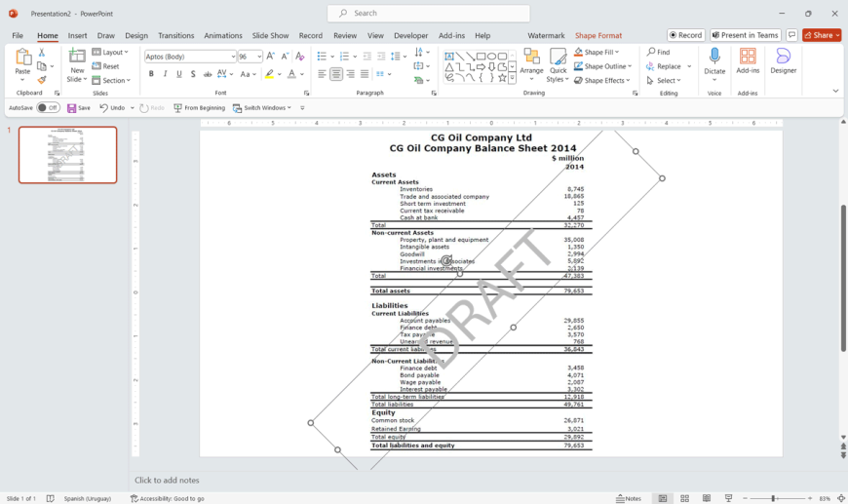The width and height of the screenshot is (848, 504).
Task: Open the Designer pane
Action: 783,60
